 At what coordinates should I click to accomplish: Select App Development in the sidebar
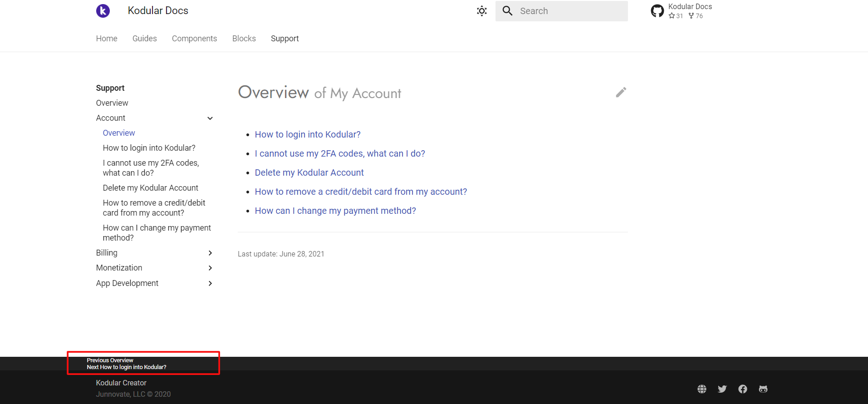tap(127, 283)
